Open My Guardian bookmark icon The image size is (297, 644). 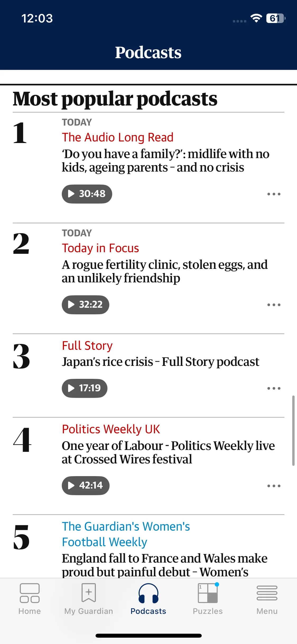point(89,593)
